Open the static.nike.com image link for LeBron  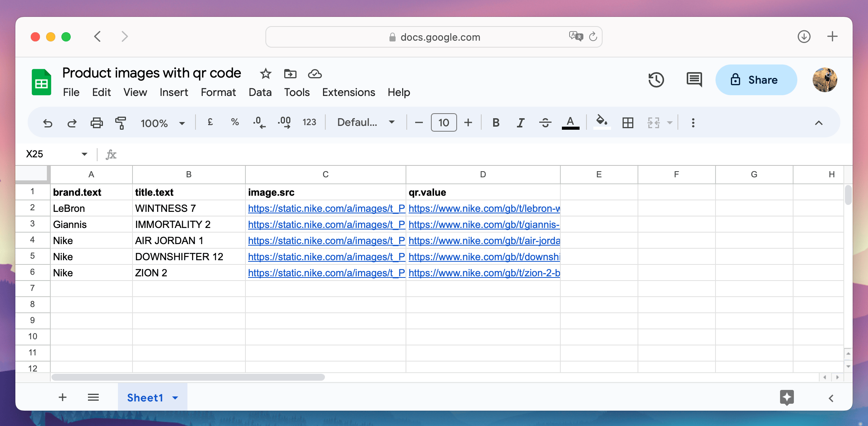(x=326, y=208)
